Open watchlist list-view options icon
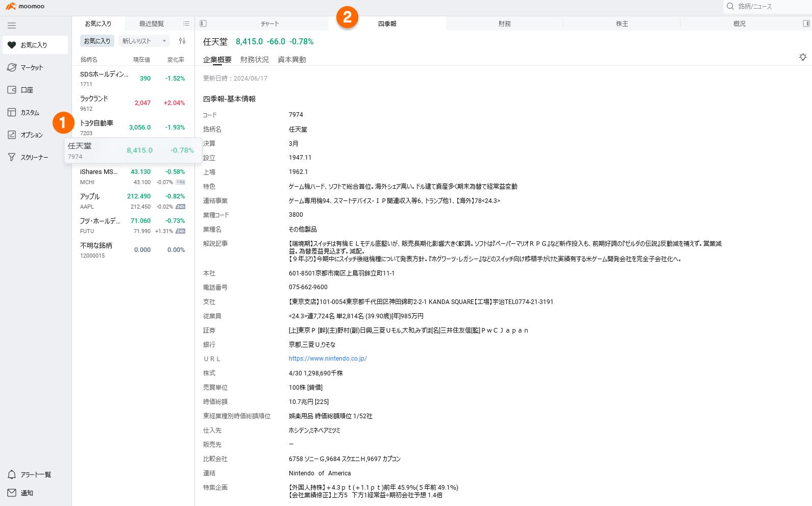This screenshot has height=506, width=812. (x=186, y=23)
